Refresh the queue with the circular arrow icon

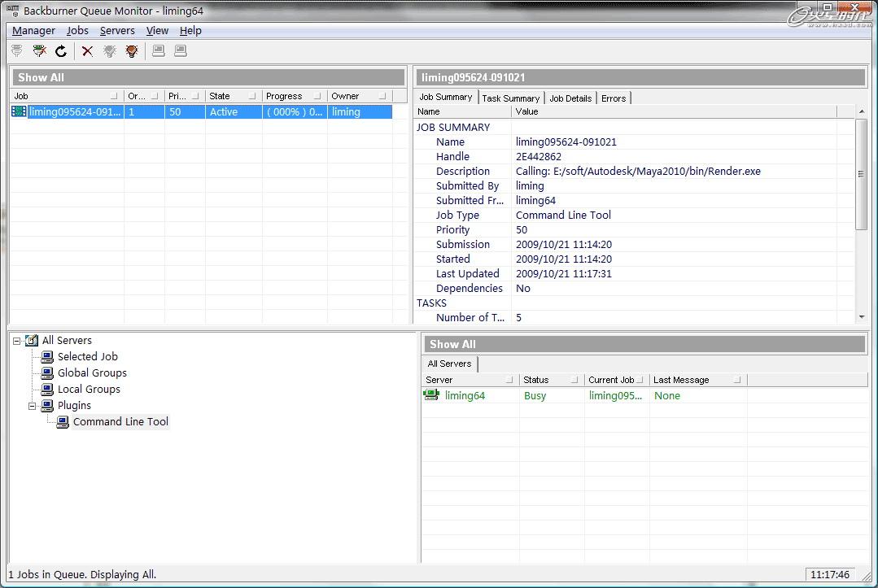[x=61, y=51]
